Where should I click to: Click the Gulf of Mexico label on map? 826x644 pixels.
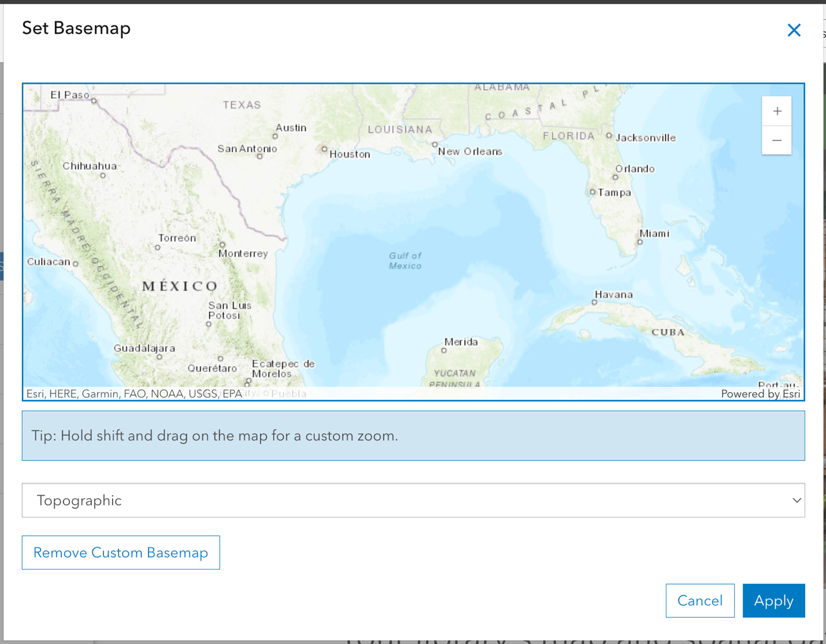405,260
